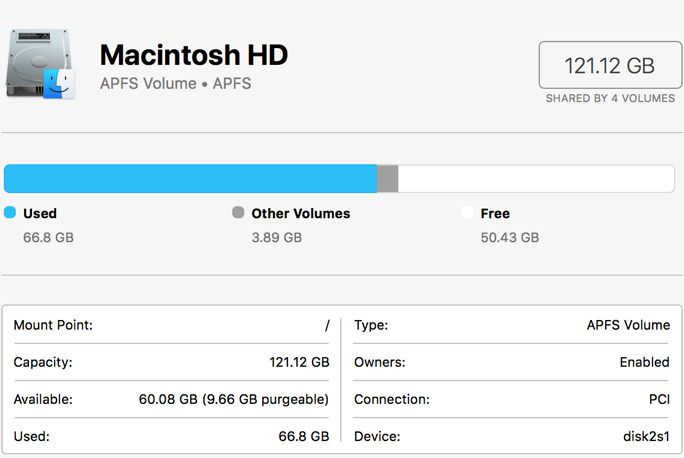
Task: Click the Shared by 4 Volumes label
Action: (609, 99)
